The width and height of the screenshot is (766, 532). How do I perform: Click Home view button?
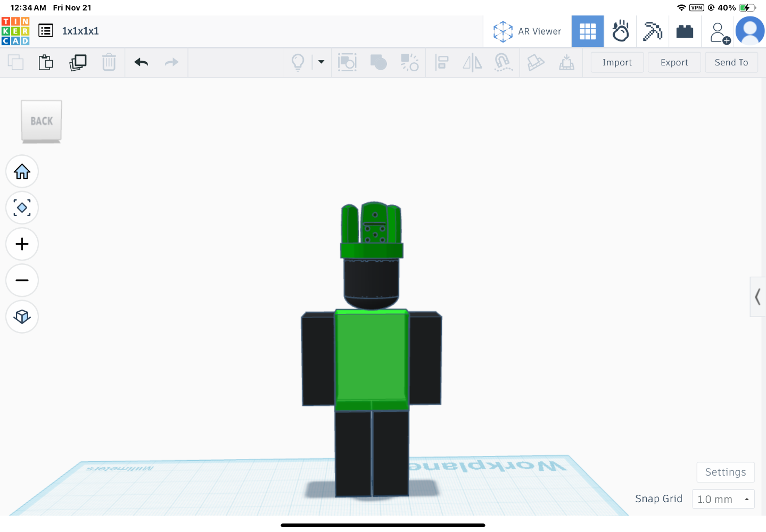(22, 172)
